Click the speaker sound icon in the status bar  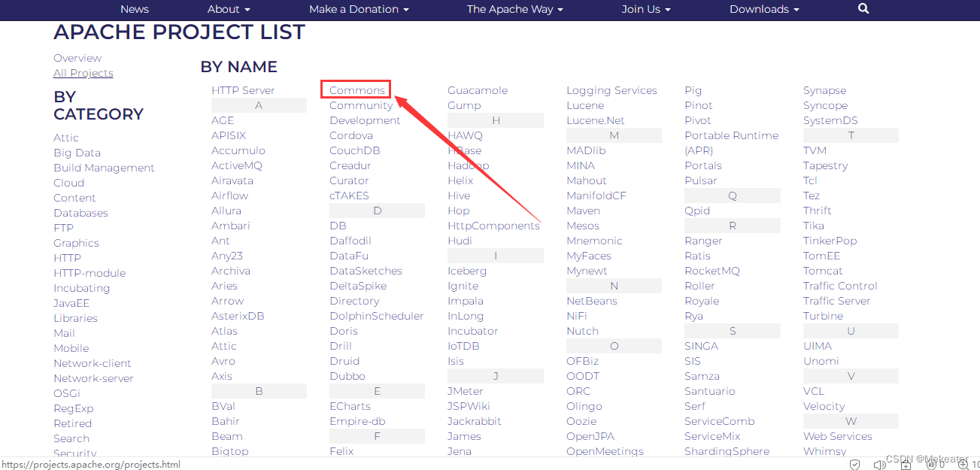(x=880, y=465)
